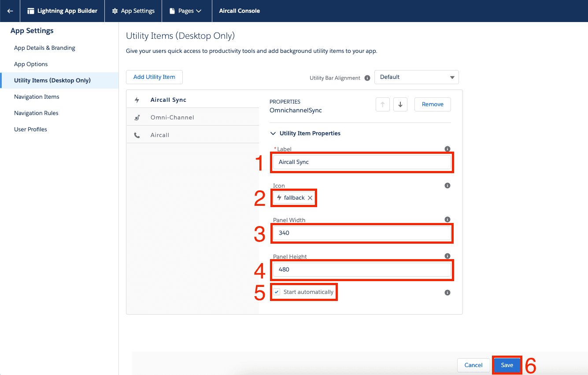The height and width of the screenshot is (375, 588).
Task: Move utility item up with arrow button
Action: click(382, 104)
